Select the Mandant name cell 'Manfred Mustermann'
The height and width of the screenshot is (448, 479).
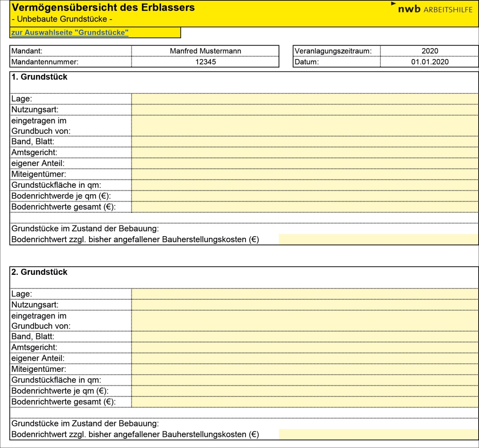(205, 51)
